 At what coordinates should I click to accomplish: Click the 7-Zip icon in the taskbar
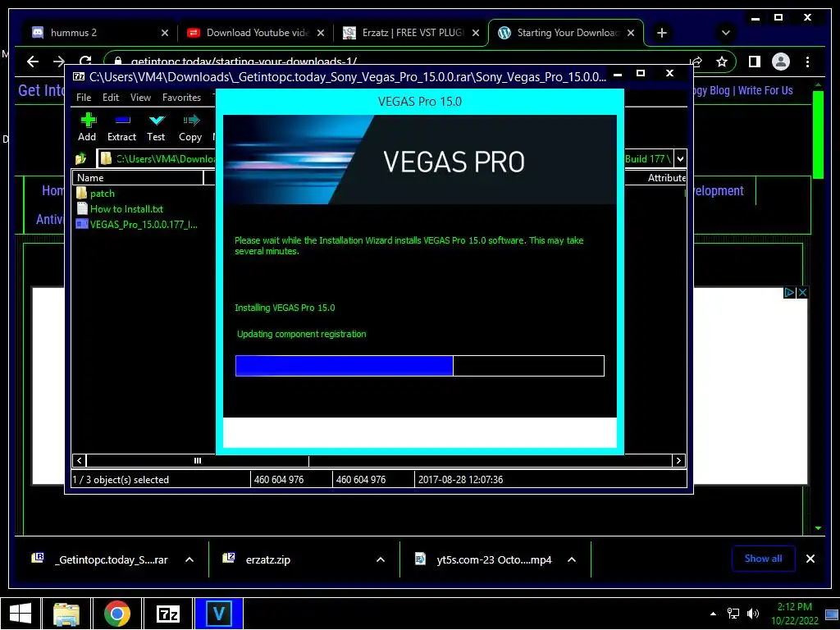tap(168, 614)
